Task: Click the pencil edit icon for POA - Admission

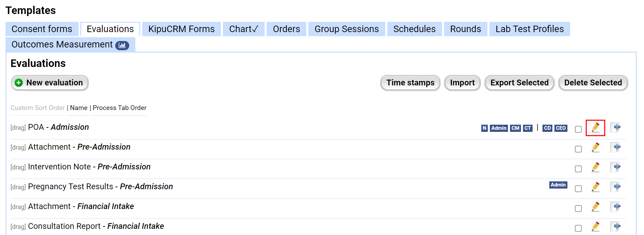Action: tap(595, 128)
